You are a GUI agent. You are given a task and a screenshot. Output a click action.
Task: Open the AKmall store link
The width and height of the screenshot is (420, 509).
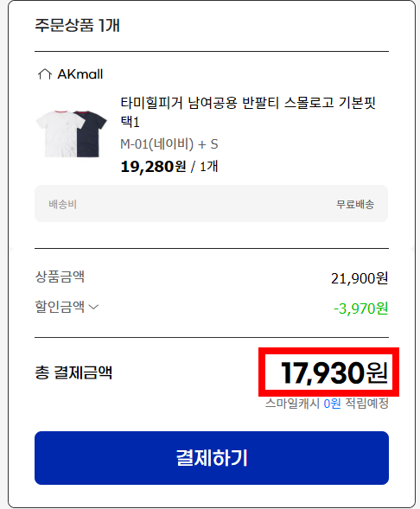[x=80, y=74]
